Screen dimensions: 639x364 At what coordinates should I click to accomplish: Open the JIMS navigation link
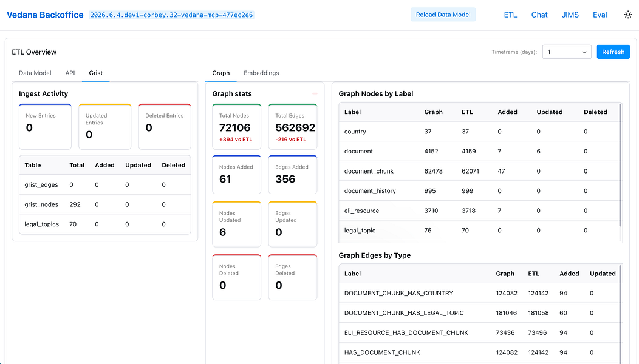pyautogui.click(x=570, y=15)
